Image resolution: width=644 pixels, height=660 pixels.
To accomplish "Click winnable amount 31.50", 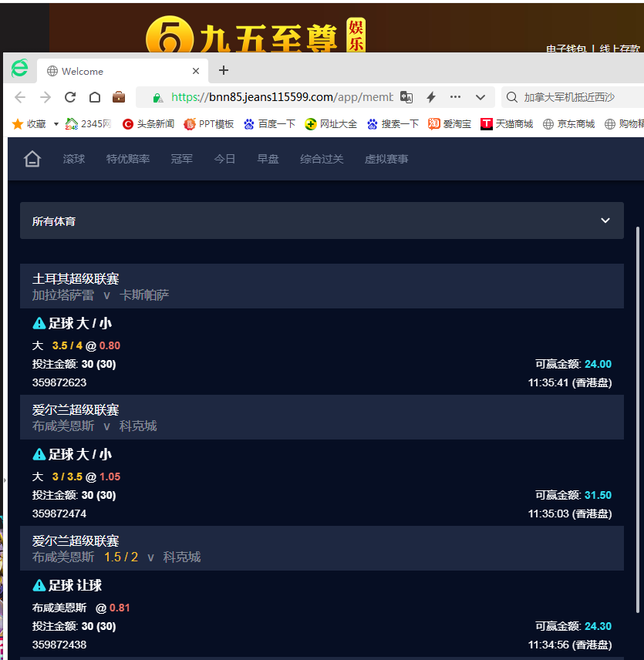I will pyautogui.click(x=598, y=495).
